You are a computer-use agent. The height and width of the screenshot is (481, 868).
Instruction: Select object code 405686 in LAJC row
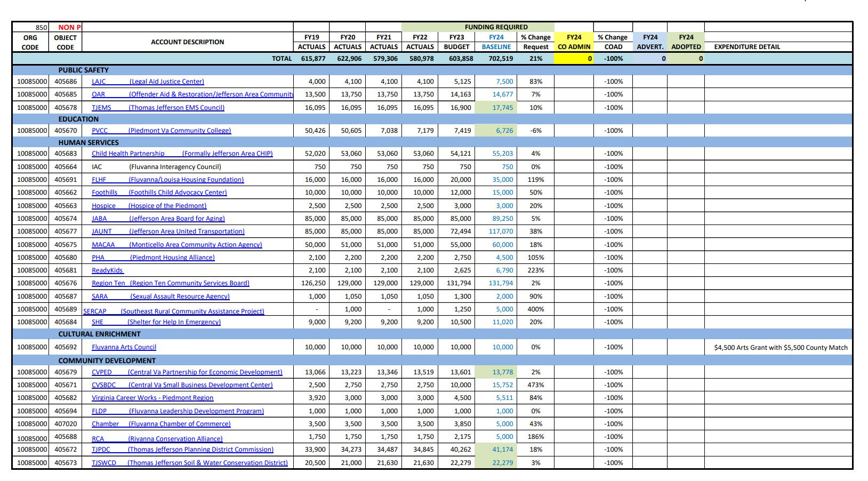click(x=66, y=82)
